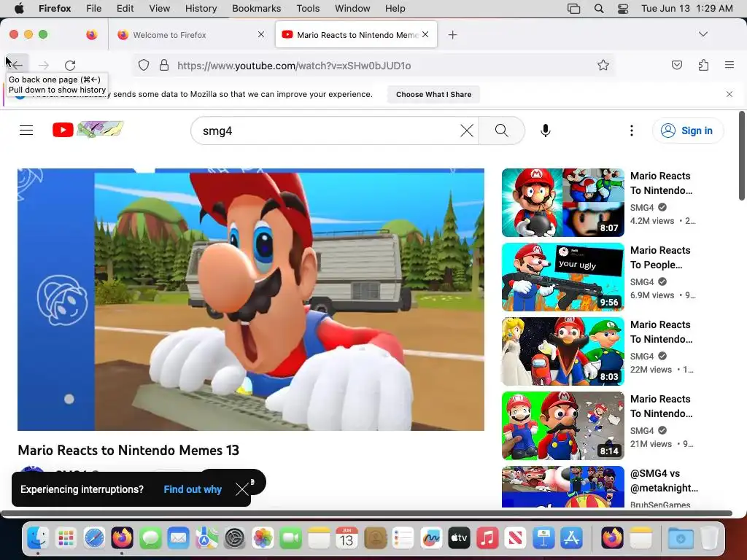The width and height of the screenshot is (747, 560).
Task: Open Photos from the Dock
Action: 263,538
